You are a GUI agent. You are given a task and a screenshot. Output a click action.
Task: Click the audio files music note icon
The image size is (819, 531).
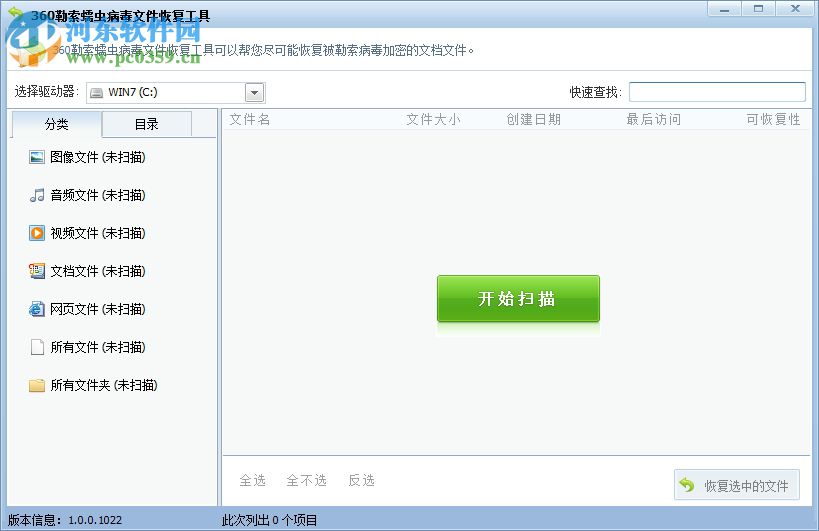(37, 195)
